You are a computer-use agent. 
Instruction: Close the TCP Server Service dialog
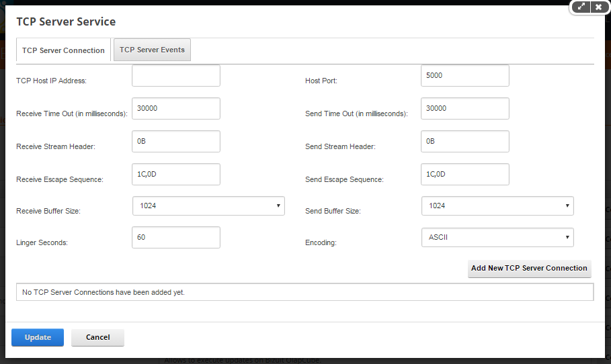point(598,7)
